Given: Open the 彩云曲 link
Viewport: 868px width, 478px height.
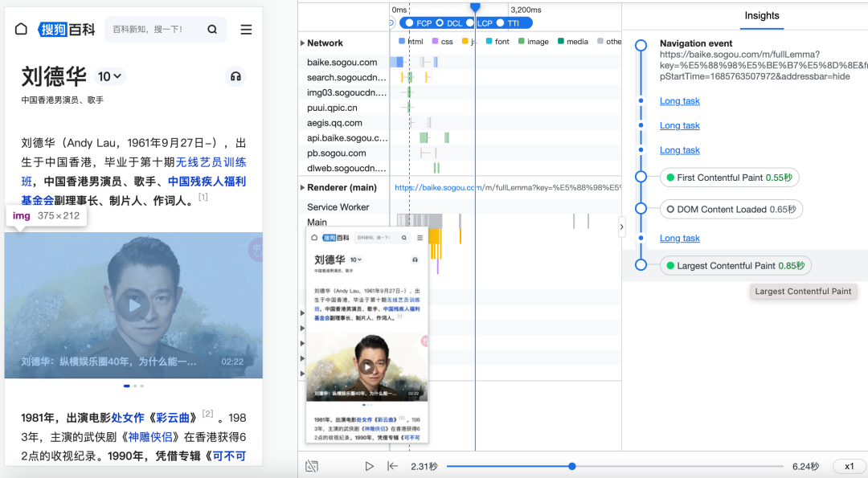Looking at the screenshot, I should (173, 418).
